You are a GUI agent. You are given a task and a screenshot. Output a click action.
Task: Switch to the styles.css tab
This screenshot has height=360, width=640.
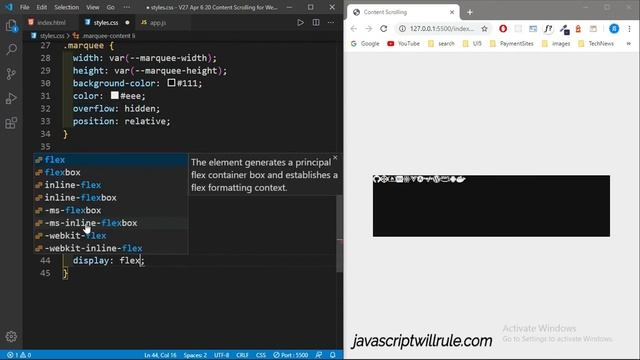pos(107,23)
